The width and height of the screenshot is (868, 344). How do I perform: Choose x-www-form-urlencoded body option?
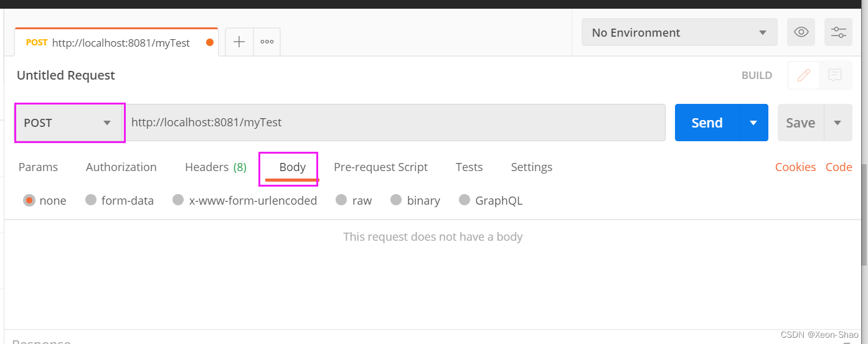coord(245,200)
